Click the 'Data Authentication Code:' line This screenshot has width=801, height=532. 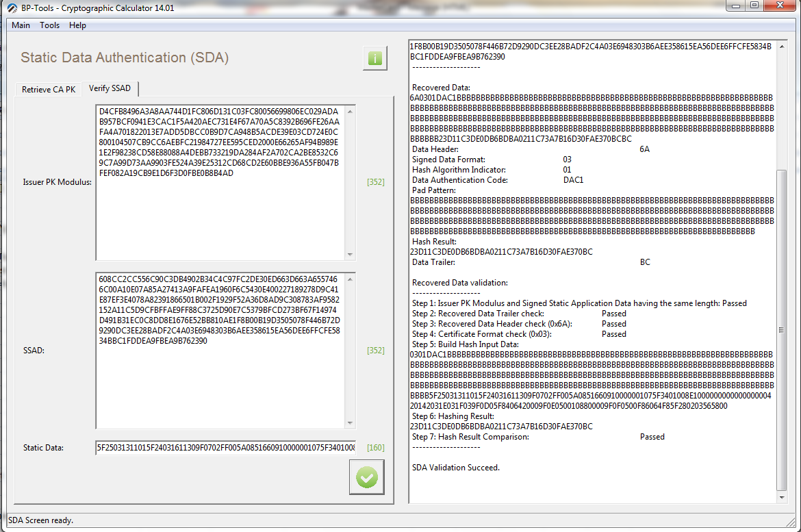498,180
